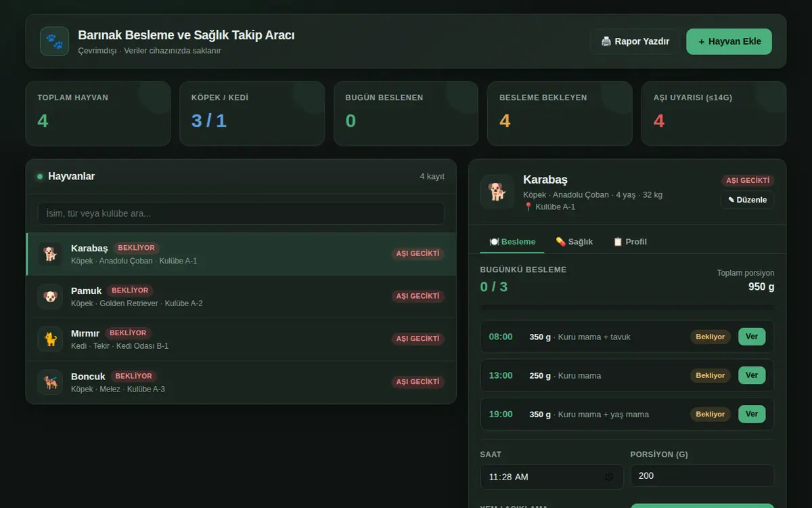Select Pamuk row in the animal list
The width and height of the screenshot is (812, 508).
(x=241, y=297)
